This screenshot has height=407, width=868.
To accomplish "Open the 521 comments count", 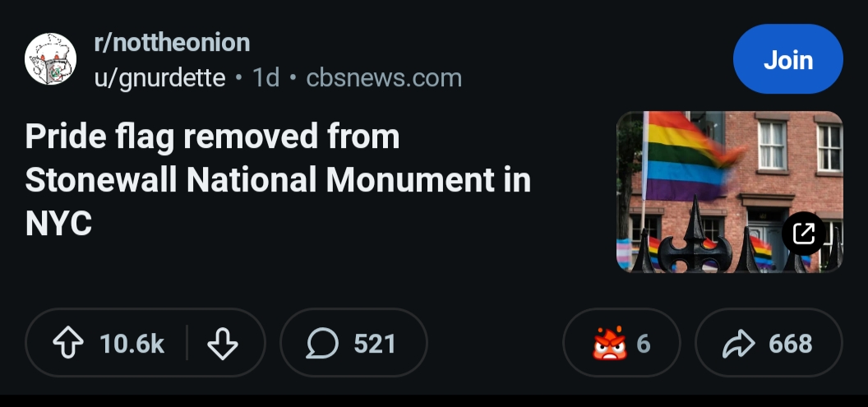I will click(x=375, y=344).
